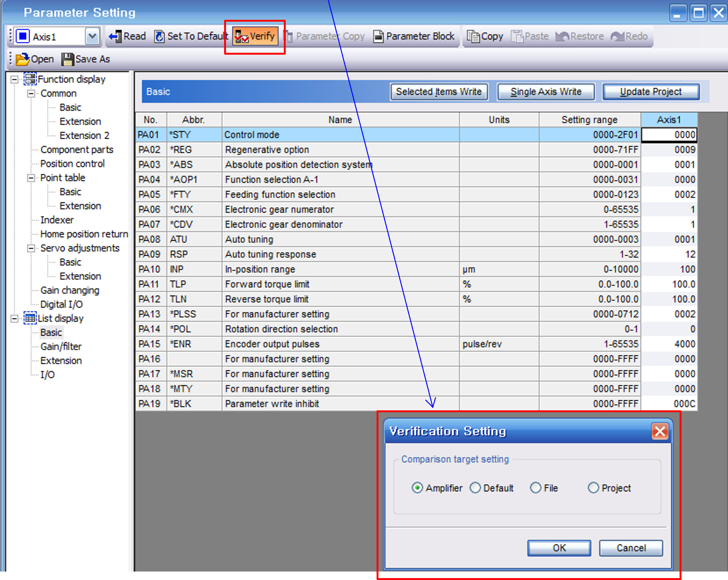This screenshot has width=728, height=580.
Task: Click the Set To Default icon
Action: coord(159,36)
